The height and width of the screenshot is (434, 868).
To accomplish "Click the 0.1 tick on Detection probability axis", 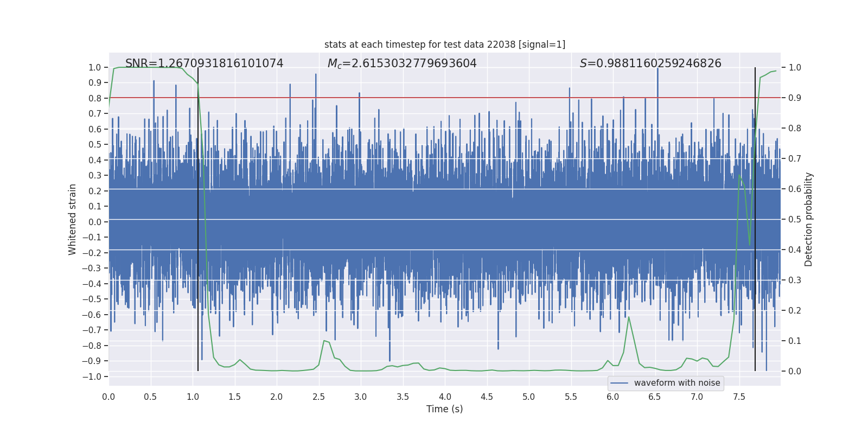I will tap(795, 341).
